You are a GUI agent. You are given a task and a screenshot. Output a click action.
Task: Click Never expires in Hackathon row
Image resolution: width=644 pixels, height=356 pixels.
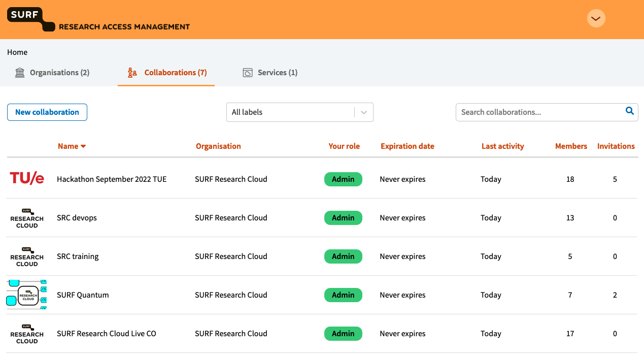point(402,179)
